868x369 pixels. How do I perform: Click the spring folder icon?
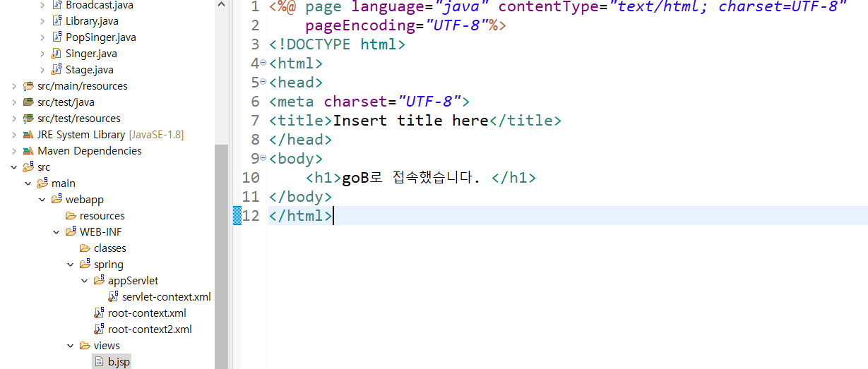point(85,264)
